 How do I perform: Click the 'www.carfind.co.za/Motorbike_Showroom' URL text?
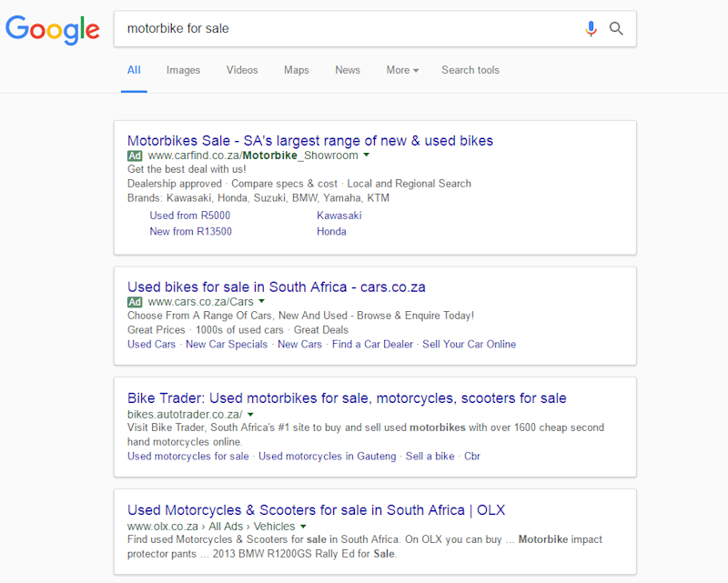pyautogui.click(x=253, y=156)
